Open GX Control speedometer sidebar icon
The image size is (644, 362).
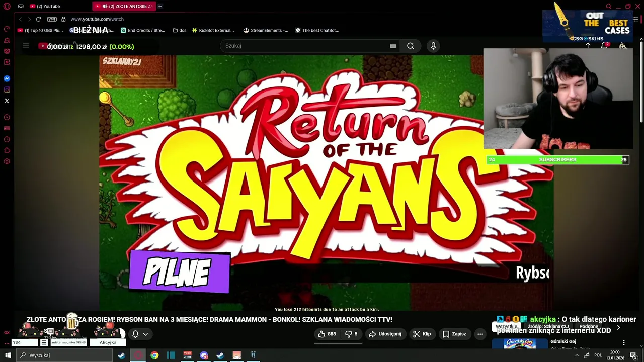pos(7,29)
